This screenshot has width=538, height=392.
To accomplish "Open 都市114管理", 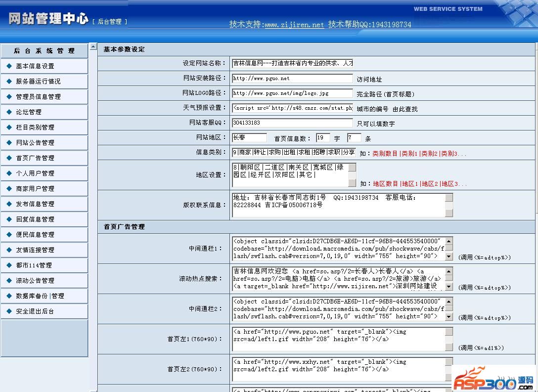I will click(34, 265).
